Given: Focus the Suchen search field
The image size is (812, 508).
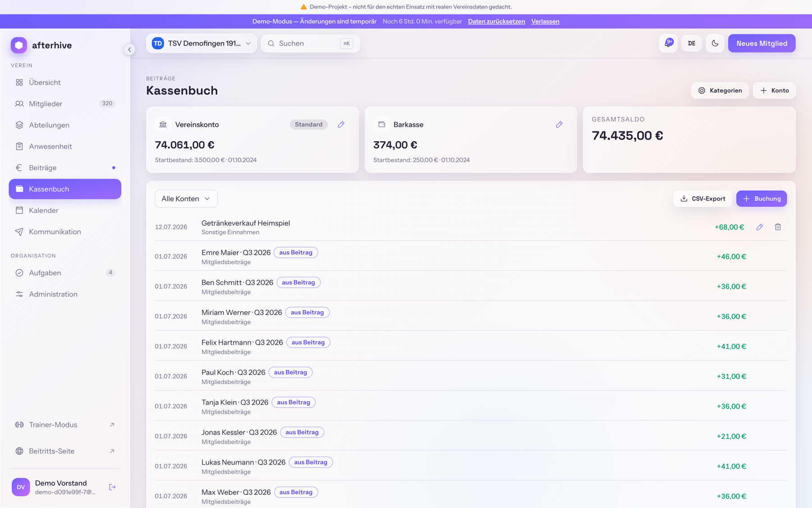Looking at the screenshot, I should pos(310,43).
